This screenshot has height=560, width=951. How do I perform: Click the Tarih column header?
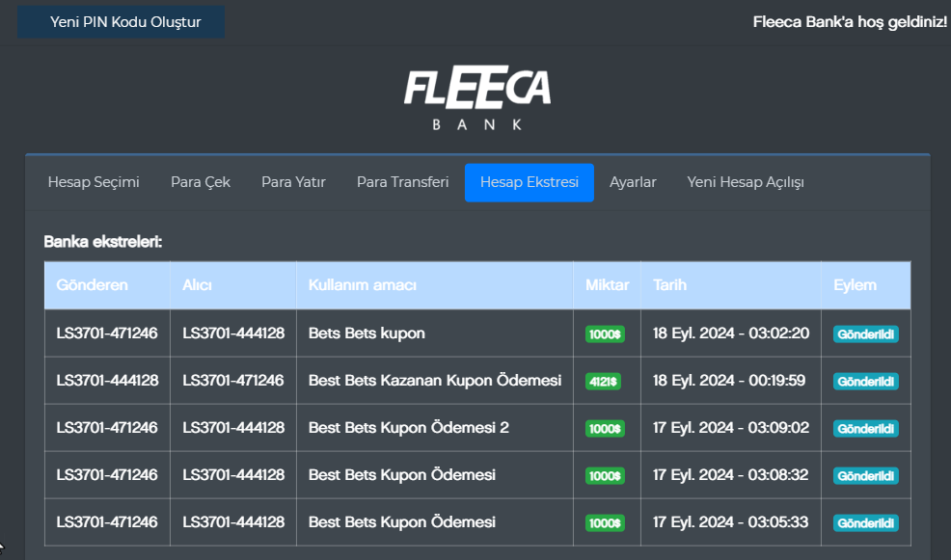pos(670,285)
